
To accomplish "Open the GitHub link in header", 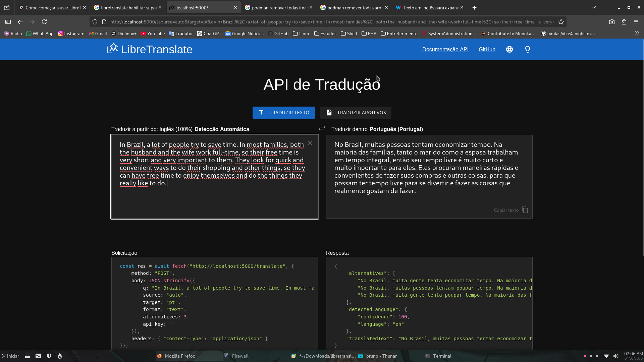I will coord(487,50).
